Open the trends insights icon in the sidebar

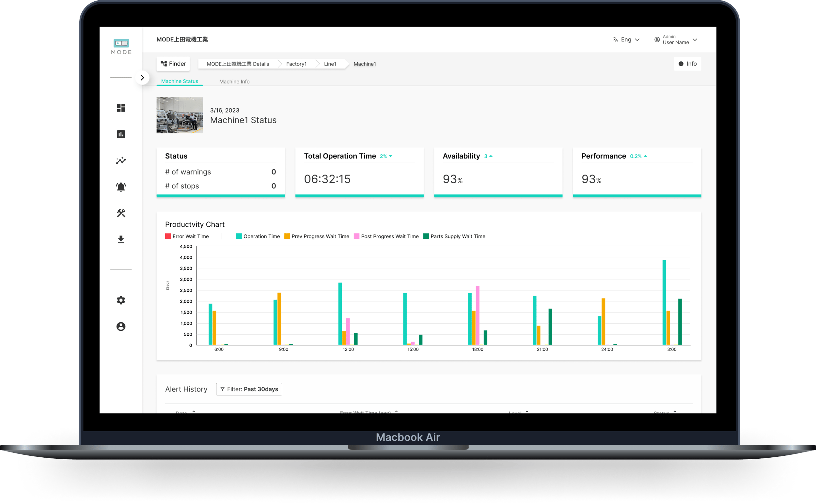click(x=121, y=160)
